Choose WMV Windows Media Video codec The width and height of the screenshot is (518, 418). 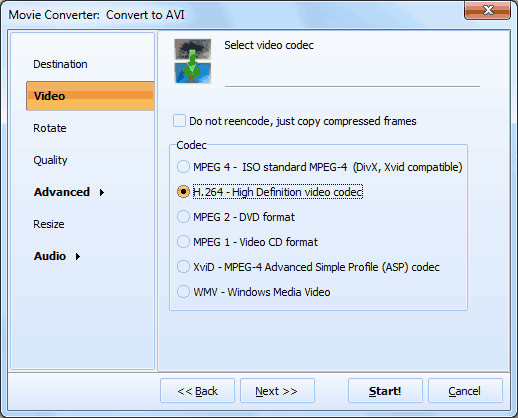pyautogui.click(x=183, y=292)
